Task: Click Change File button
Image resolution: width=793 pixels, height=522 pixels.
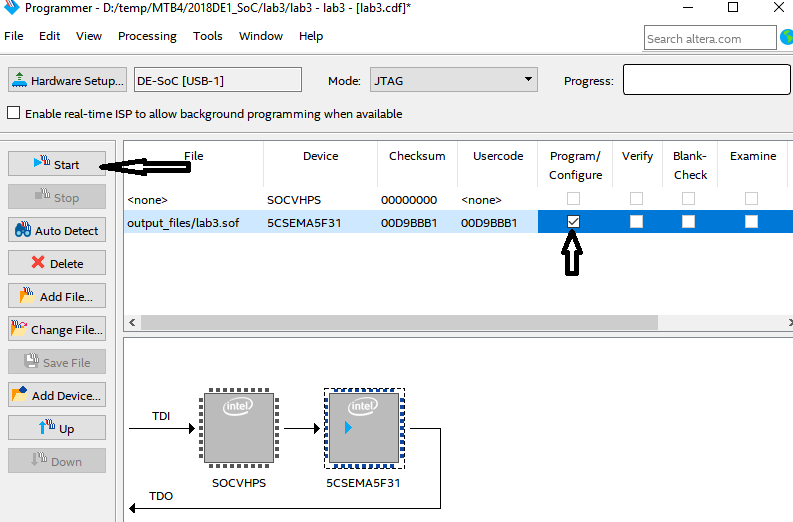Action: click(56, 330)
